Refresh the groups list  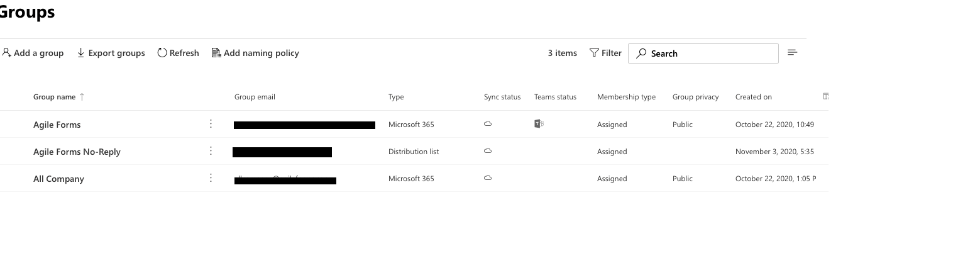(x=178, y=53)
